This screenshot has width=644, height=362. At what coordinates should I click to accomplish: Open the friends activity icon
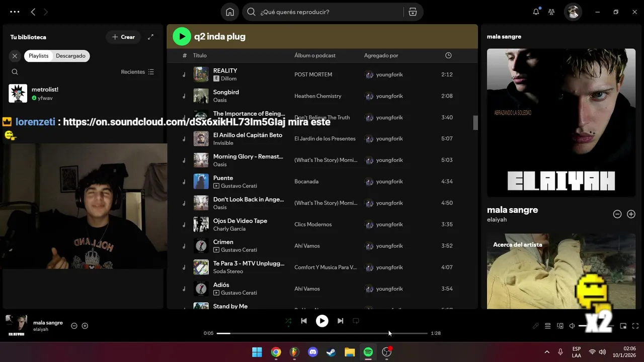coord(551,12)
